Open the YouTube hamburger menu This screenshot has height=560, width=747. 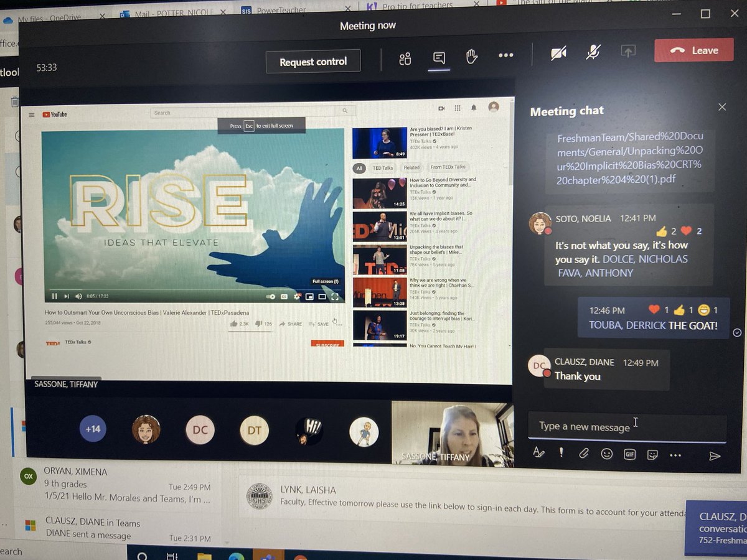(x=32, y=114)
